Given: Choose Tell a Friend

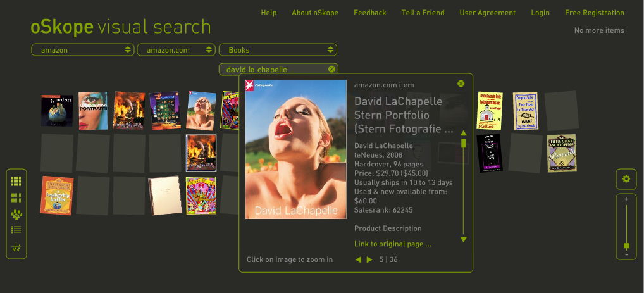Looking at the screenshot, I should (423, 13).
